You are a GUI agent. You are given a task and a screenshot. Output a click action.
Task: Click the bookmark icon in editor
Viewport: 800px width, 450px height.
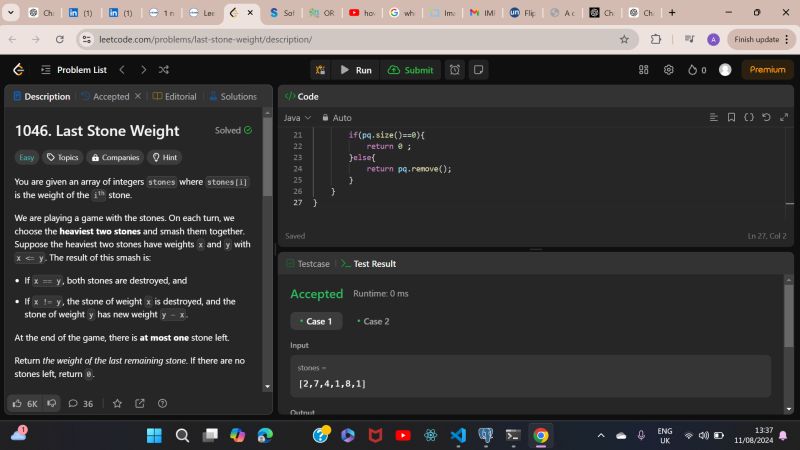[731, 117]
